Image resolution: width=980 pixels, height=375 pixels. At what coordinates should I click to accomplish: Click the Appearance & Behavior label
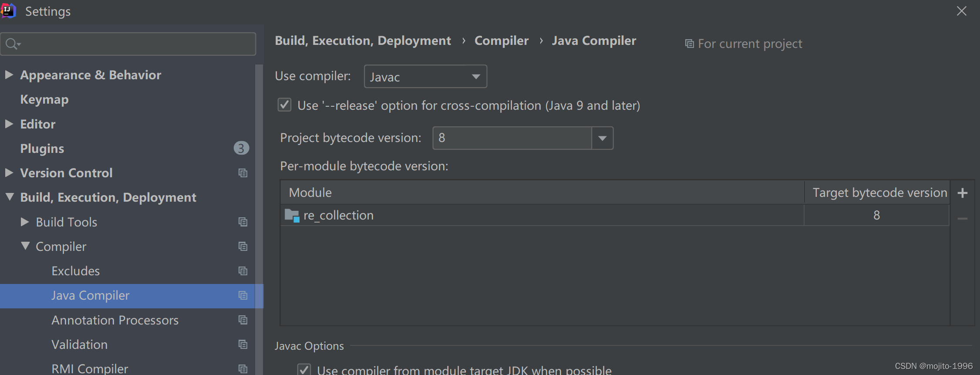pyautogui.click(x=91, y=75)
